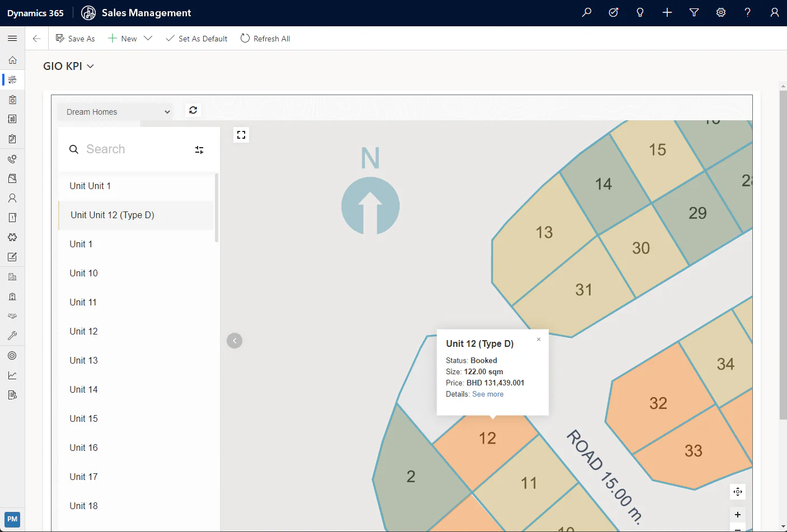
Task: Open the unit list filter options icon
Action: pos(199,149)
